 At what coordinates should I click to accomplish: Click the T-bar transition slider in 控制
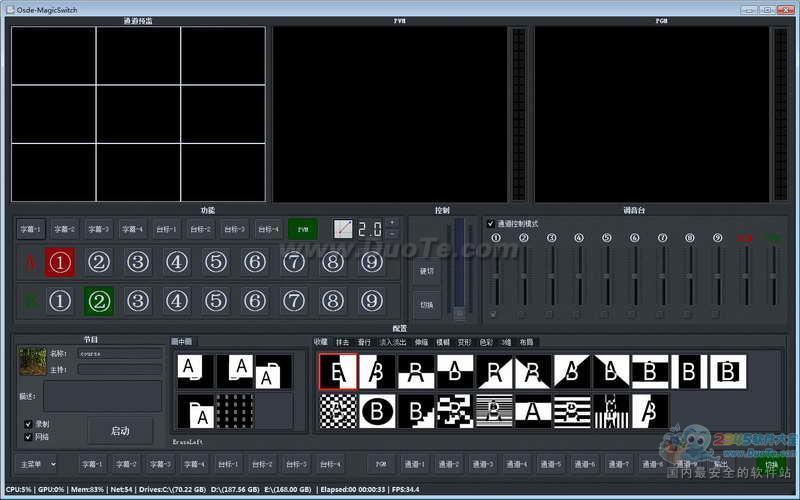(x=459, y=269)
